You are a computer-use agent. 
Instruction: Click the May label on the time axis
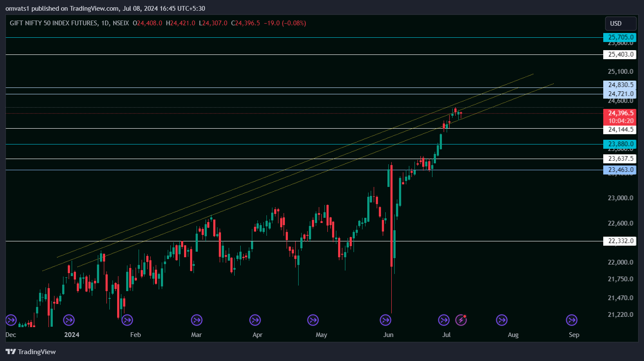(321, 335)
